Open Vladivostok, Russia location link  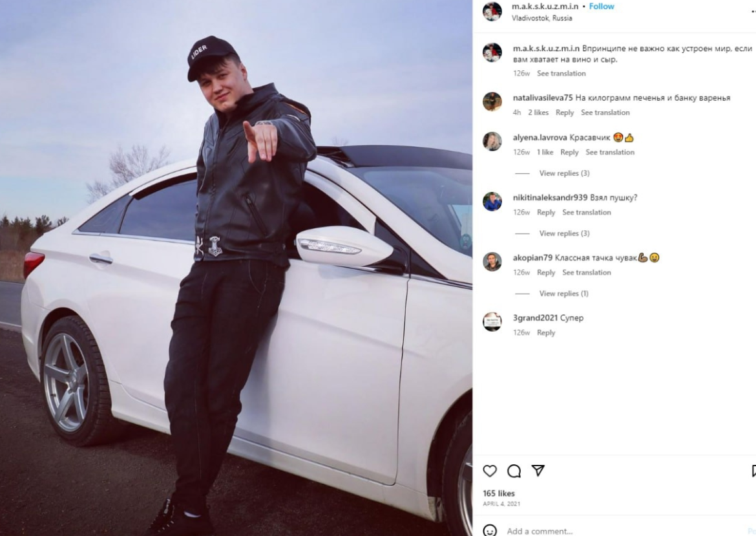tap(542, 18)
